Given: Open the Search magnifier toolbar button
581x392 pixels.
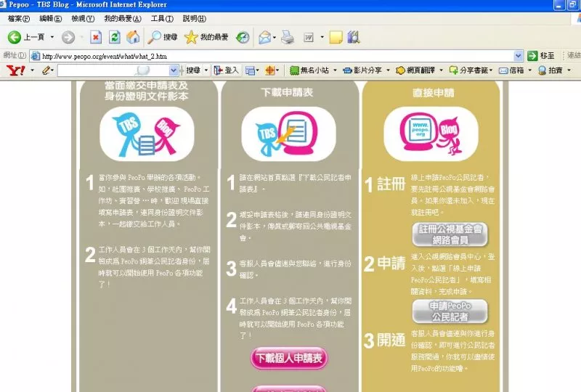Looking at the screenshot, I should coord(162,37).
